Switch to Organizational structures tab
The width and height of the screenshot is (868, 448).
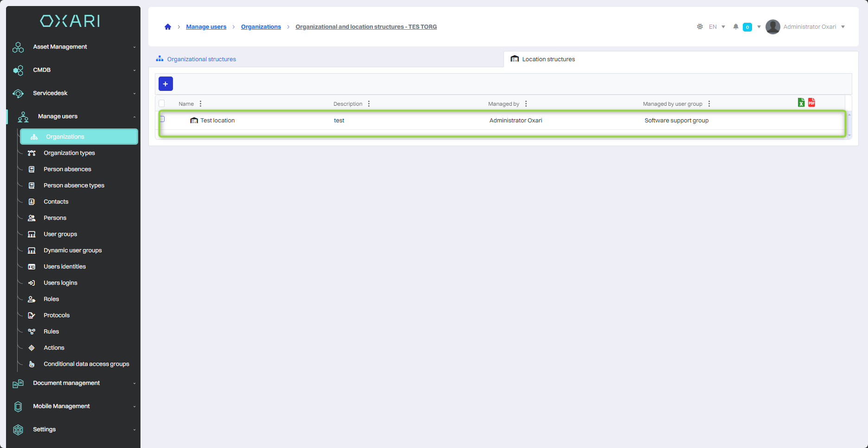tap(201, 59)
